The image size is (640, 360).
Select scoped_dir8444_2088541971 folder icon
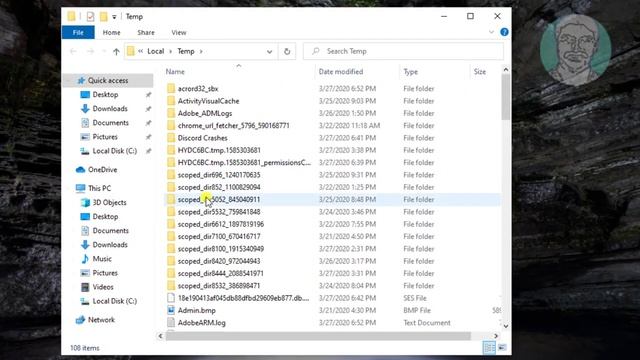(x=171, y=273)
